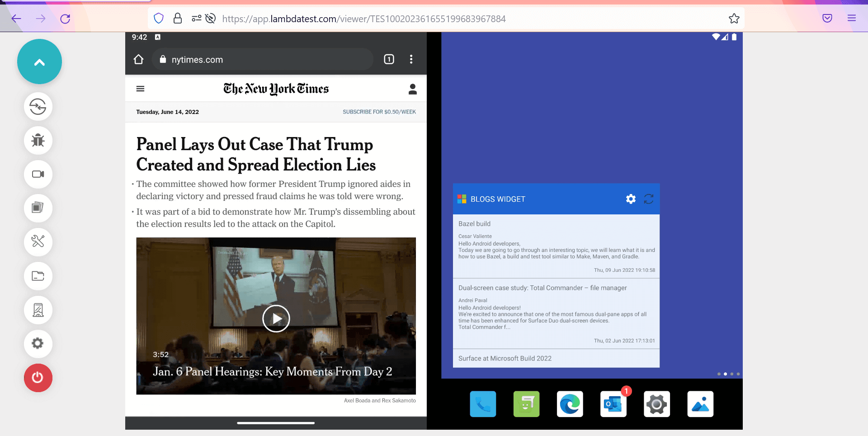Open Outlook app with notification badge
The image size is (868, 436).
pos(613,404)
